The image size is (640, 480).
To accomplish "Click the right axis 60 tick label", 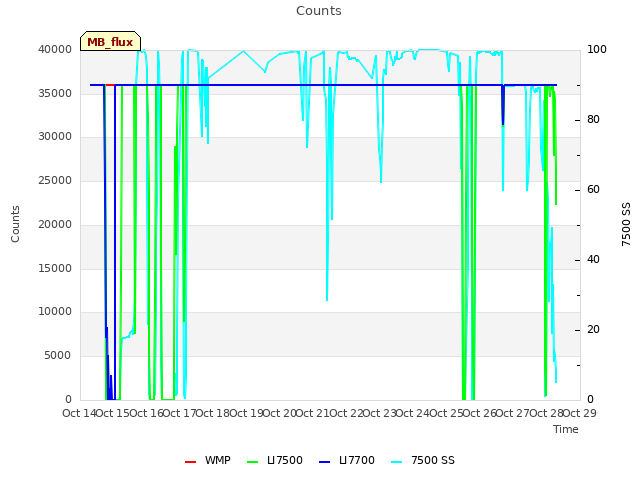I will pyautogui.click(x=593, y=190).
